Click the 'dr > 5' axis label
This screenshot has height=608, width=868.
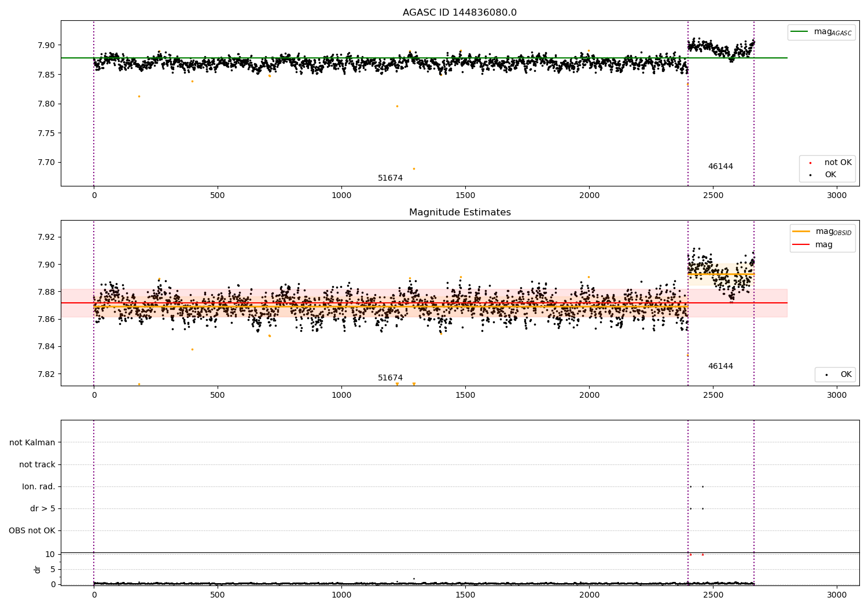point(42,508)
